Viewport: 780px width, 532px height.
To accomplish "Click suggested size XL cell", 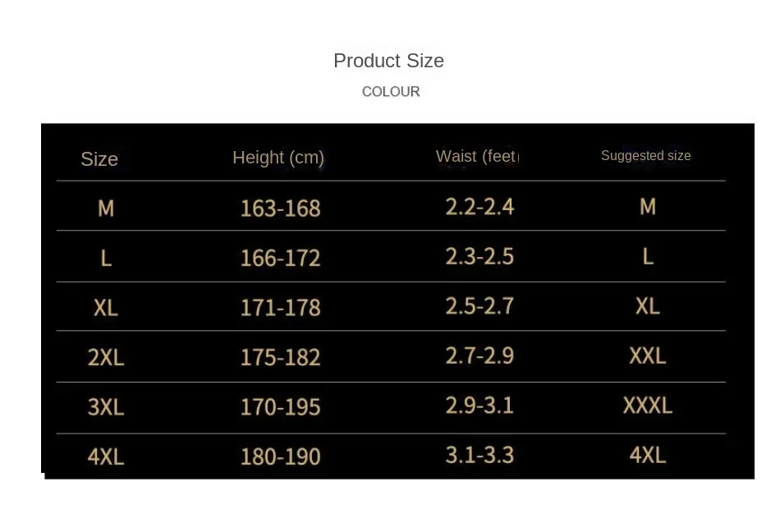I will [647, 306].
